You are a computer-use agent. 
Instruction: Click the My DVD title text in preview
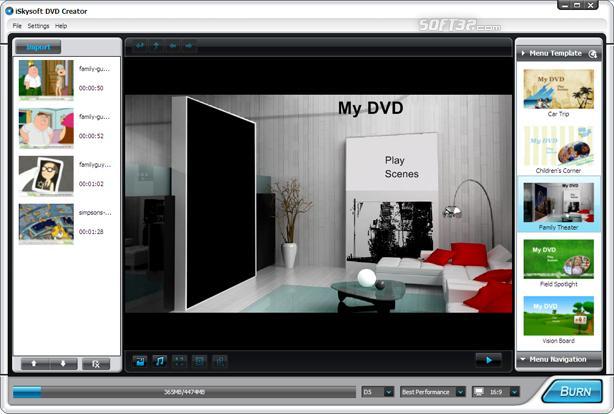(370, 108)
